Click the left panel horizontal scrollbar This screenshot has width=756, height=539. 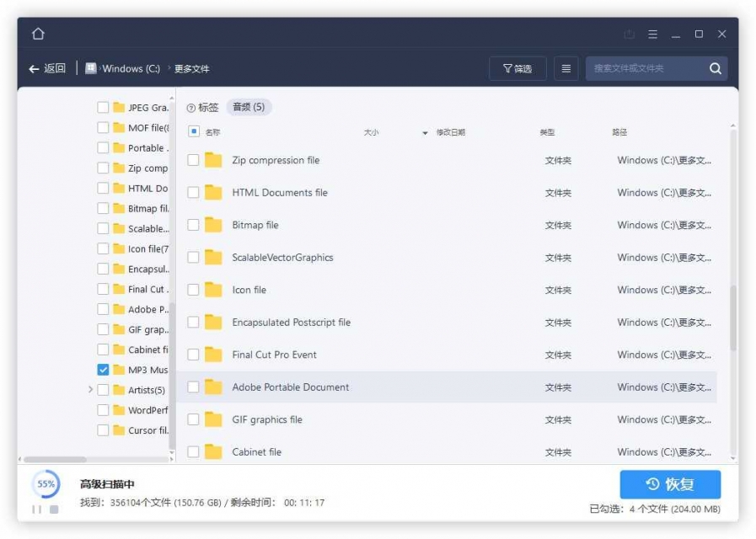click(55, 459)
